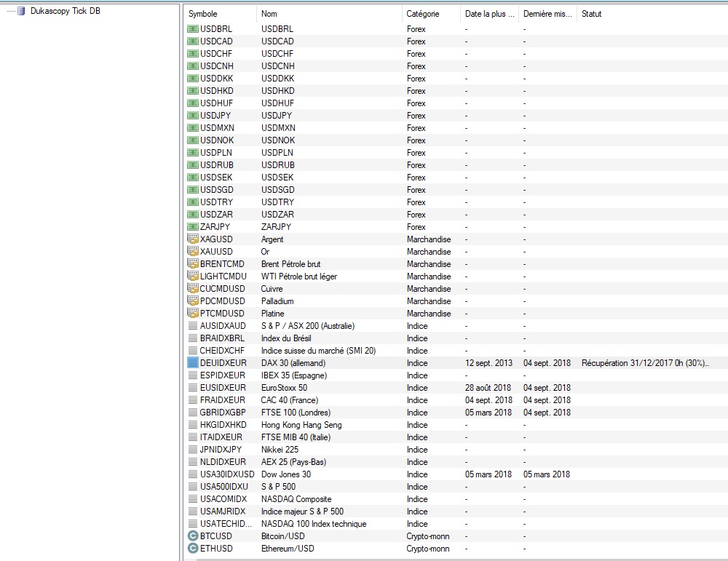Select the USDSGD symbol text
The height and width of the screenshot is (561, 728).
coord(217,190)
